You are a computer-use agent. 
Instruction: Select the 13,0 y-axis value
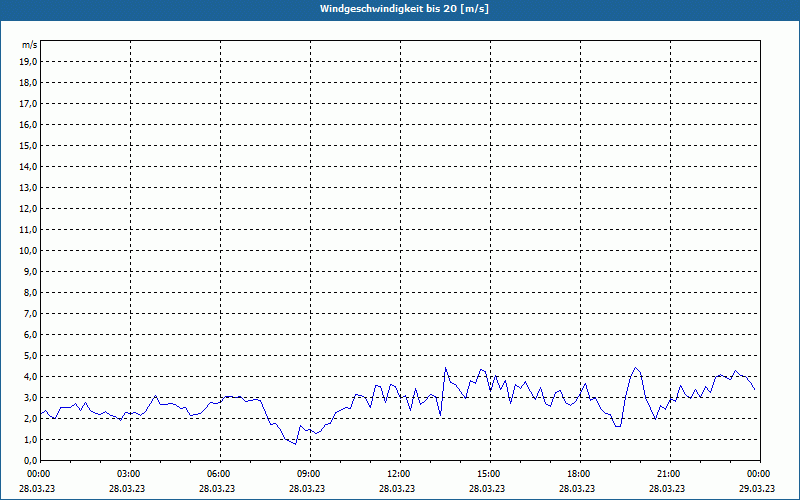tap(28, 187)
